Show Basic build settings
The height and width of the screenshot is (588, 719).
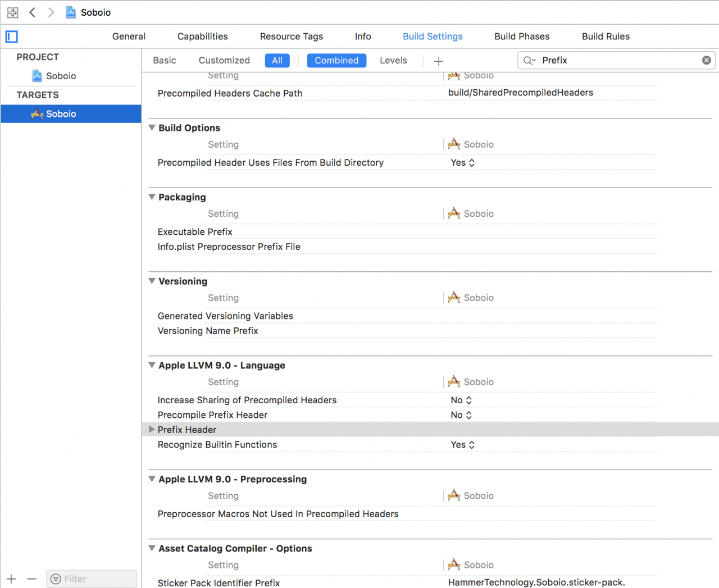point(165,60)
